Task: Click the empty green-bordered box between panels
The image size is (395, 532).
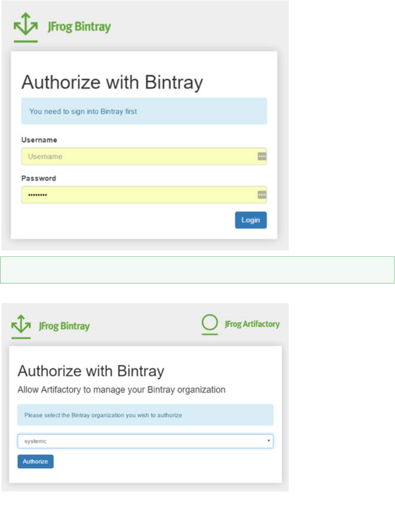Action: click(x=197, y=270)
